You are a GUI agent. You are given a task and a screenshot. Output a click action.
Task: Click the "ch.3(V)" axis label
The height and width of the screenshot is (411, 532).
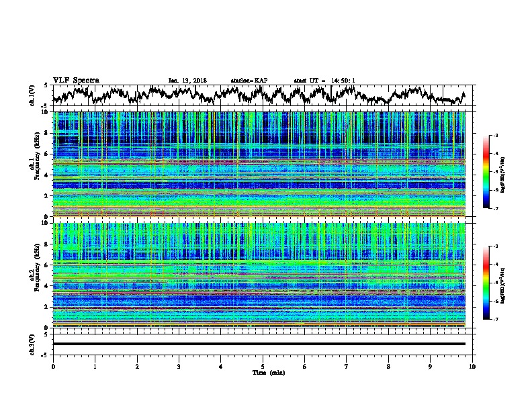tap(32, 345)
